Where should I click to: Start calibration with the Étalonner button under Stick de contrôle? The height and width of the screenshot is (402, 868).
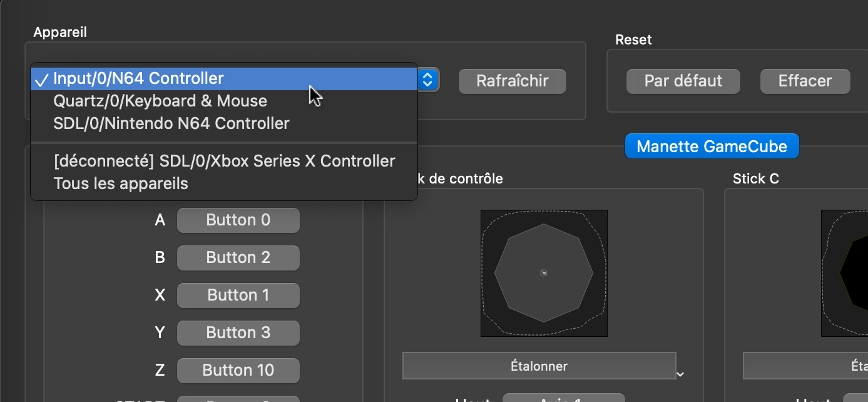point(539,366)
